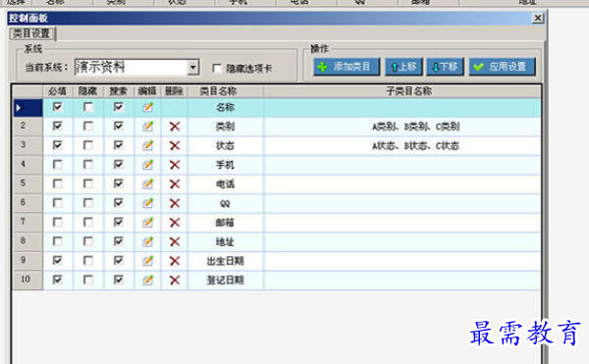
Task: Open edit icon for 电话 row
Action: 148,183
